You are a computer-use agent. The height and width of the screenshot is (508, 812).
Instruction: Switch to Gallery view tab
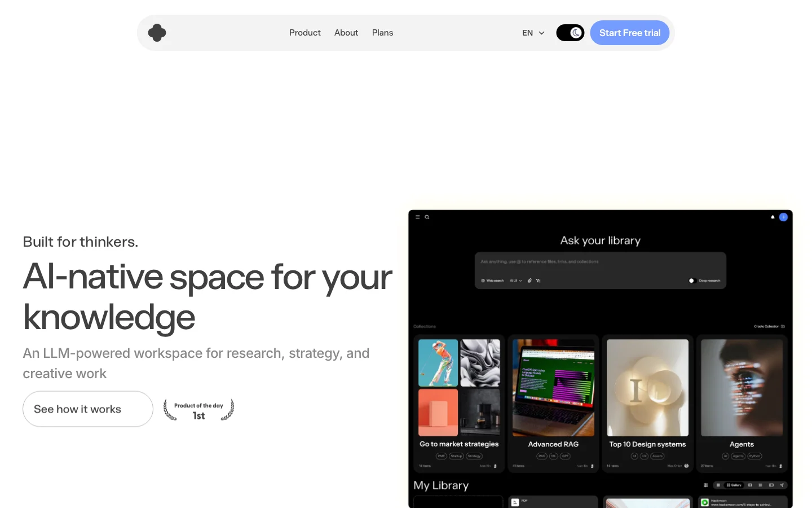(734, 485)
